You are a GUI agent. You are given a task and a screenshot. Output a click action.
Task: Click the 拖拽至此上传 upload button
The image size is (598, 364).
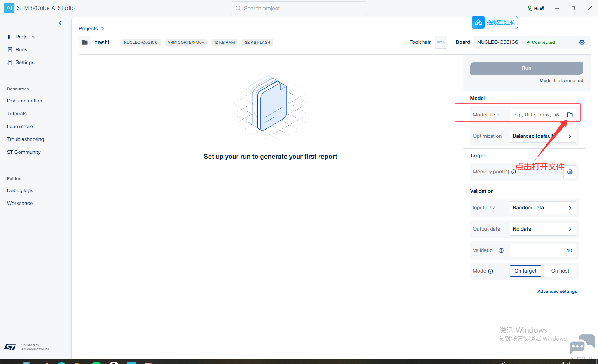coord(495,22)
